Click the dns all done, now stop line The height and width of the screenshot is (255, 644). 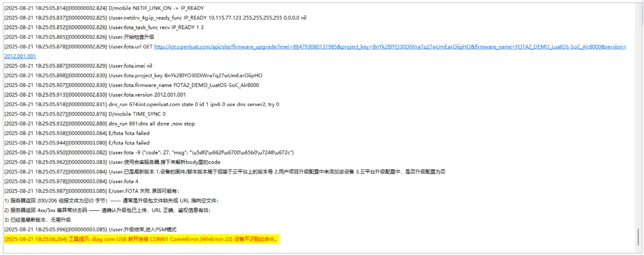tap(99, 123)
